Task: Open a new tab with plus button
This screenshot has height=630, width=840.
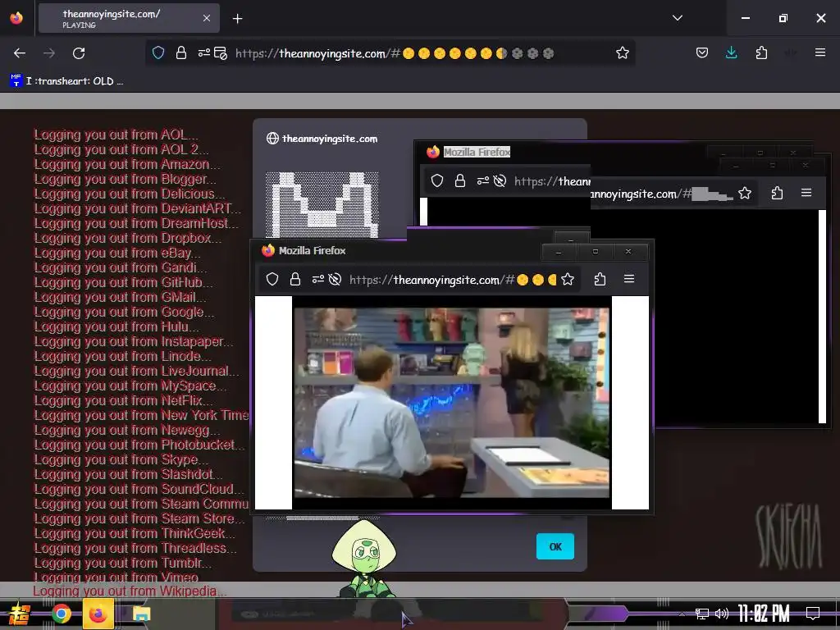Action: click(237, 19)
